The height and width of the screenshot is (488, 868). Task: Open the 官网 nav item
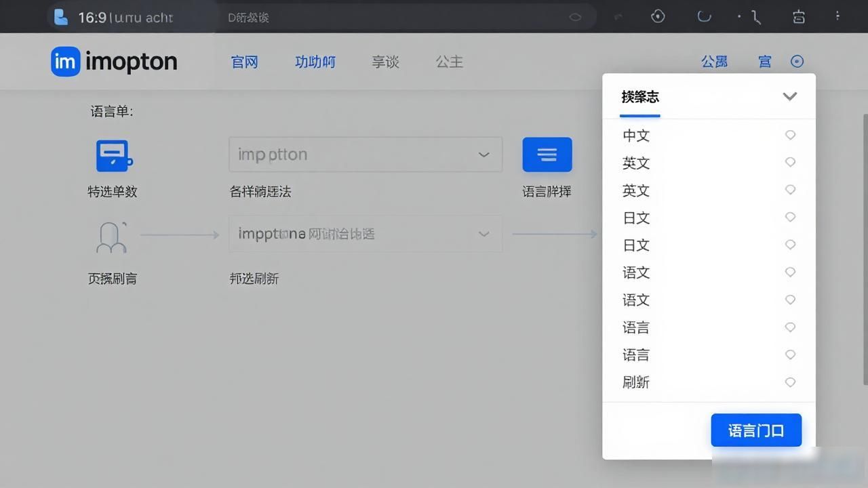point(245,62)
